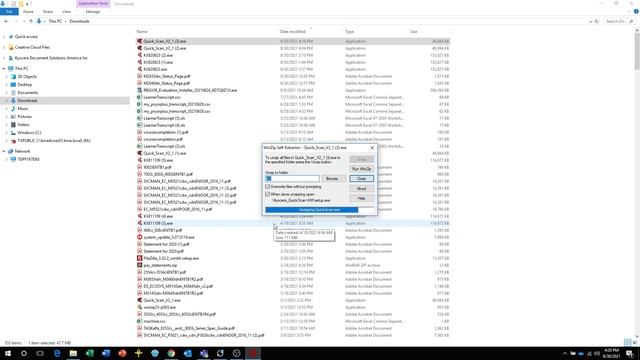Collapse the This PC tree node
Viewport: 640px width, 360px height.
pyautogui.click(x=4, y=69)
